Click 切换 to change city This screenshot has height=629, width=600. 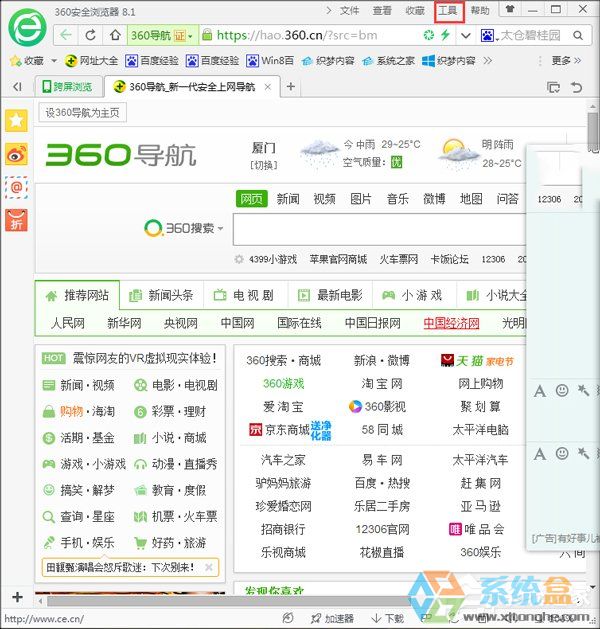[264, 165]
